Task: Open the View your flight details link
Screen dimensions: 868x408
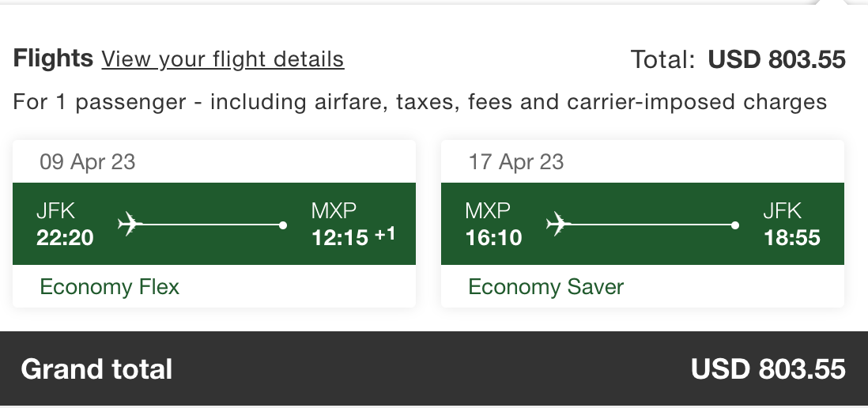Action: click(222, 59)
